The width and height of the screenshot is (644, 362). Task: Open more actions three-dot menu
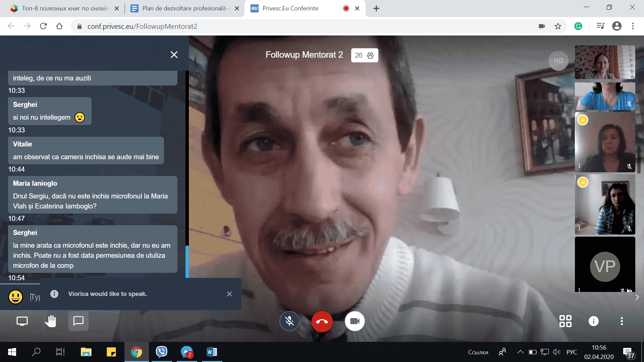click(x=622, y=321)
